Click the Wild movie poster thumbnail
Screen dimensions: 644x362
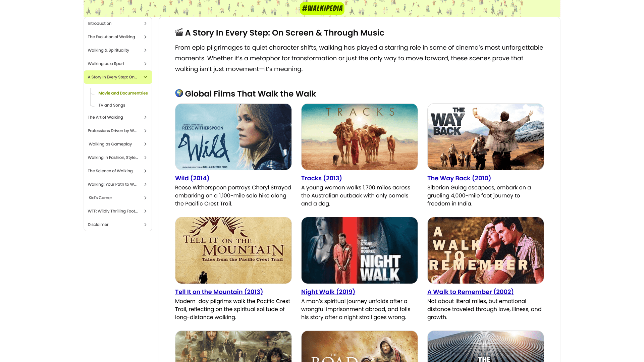pos(233,137)
